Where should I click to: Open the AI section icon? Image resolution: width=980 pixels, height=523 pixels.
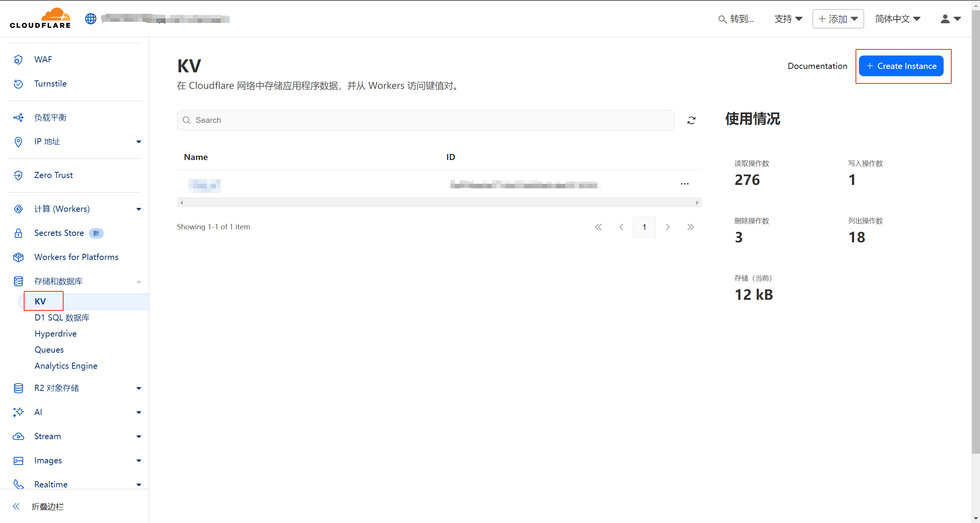[x=18, y=412]
